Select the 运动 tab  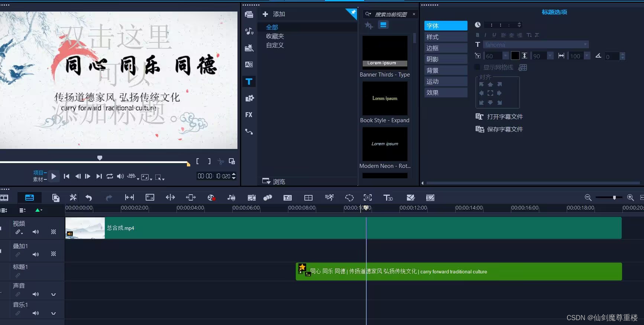tap(446, 81)
